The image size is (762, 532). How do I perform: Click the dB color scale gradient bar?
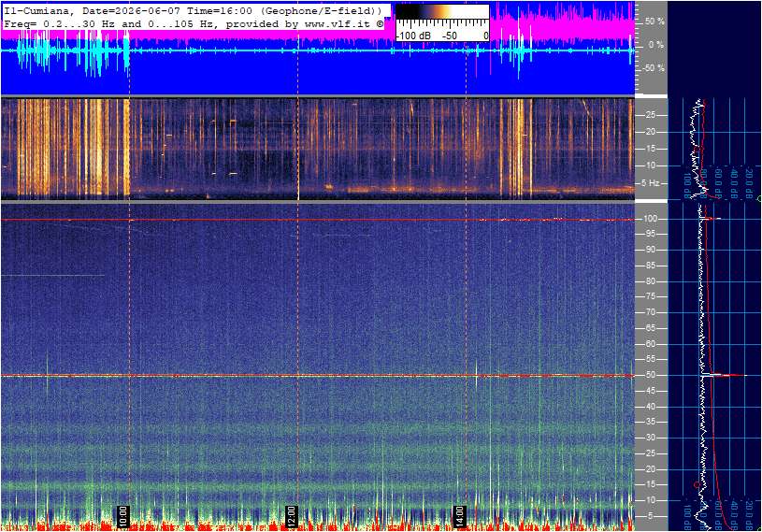click(x=442, y=11)
